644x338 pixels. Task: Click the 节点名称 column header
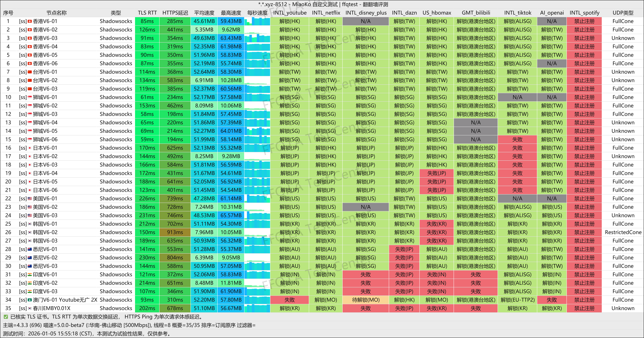[57, 13]
